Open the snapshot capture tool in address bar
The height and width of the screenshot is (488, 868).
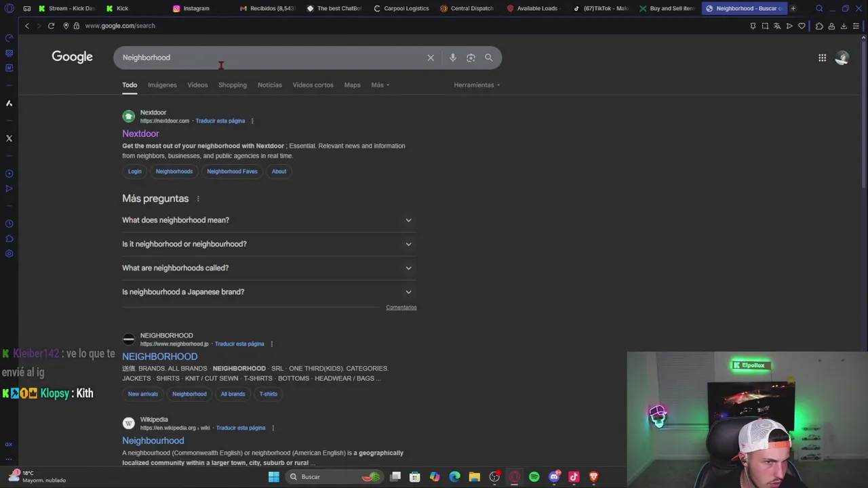click(765, 26)
